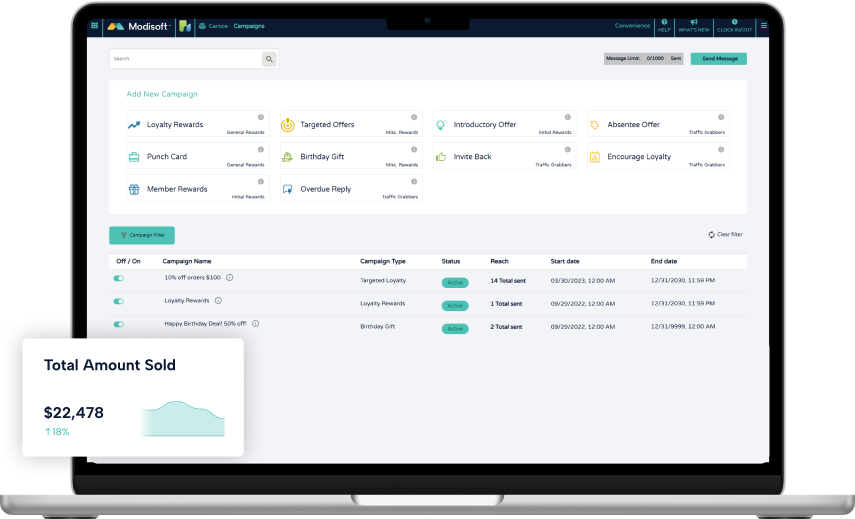The width and height of the screenshot is (855, 519).
Task: Click info dot on Encourage Loyalty card
Action: [x=721, y=149]
